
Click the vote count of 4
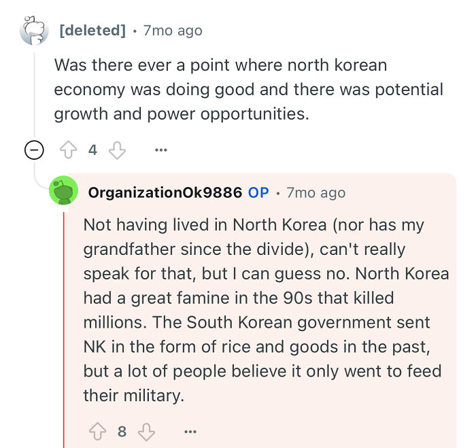[x=93, y=150]
